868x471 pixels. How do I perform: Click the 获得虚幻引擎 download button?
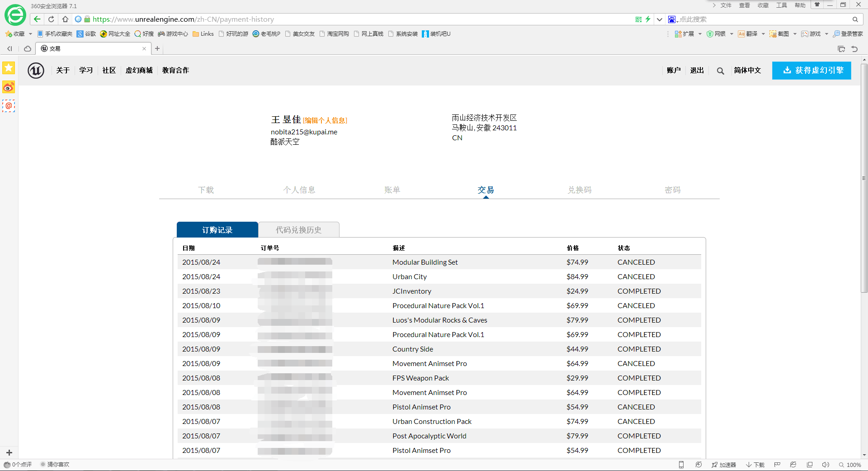[811, 71]
